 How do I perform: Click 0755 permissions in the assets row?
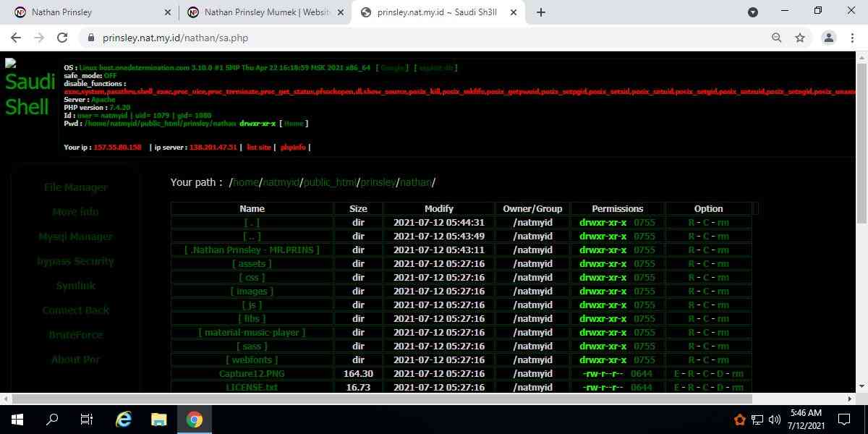tap(644, 264)
